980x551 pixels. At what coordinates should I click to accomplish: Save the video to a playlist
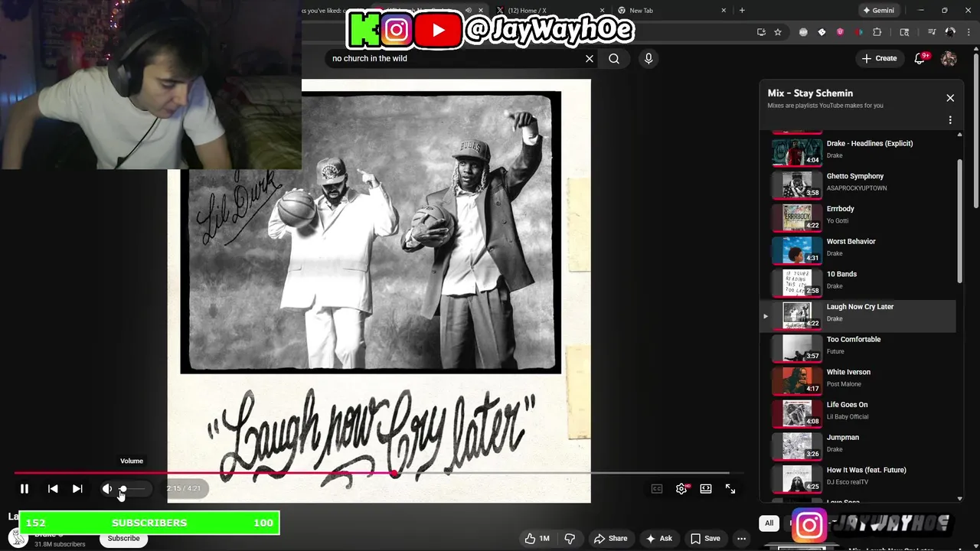click(706, 539)
